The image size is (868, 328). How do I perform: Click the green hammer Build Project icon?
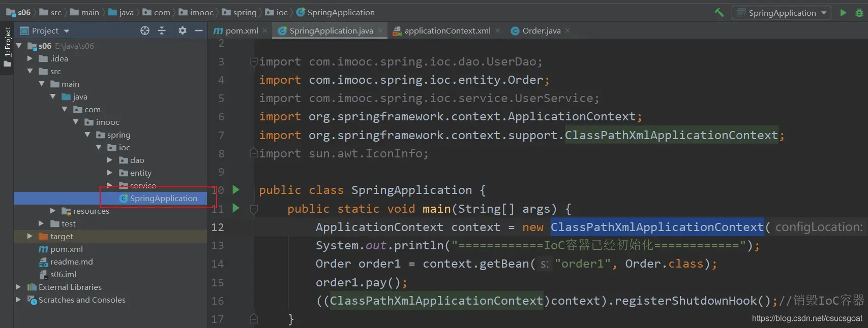point(719,13)
